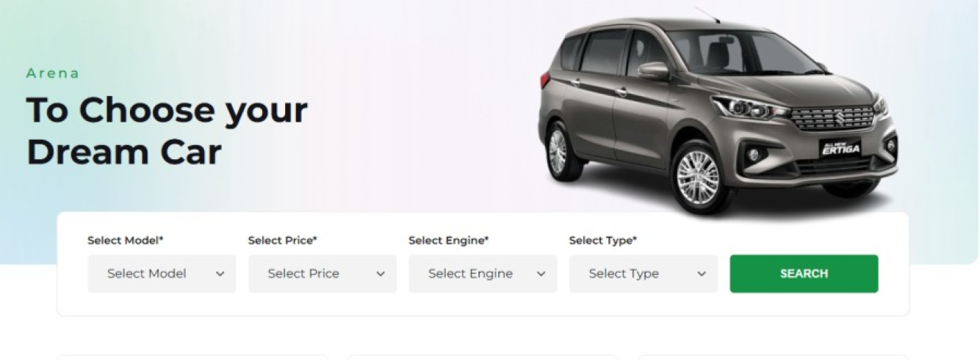Open the Select Model dropdown
Image resolution: width=980 pixels, height=360 pixels.
coord(162,274)
